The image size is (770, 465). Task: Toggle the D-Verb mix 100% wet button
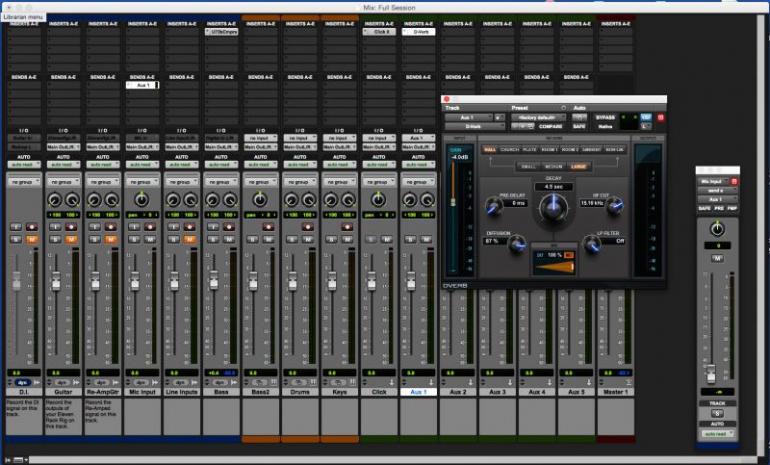[x=569, y=255]
